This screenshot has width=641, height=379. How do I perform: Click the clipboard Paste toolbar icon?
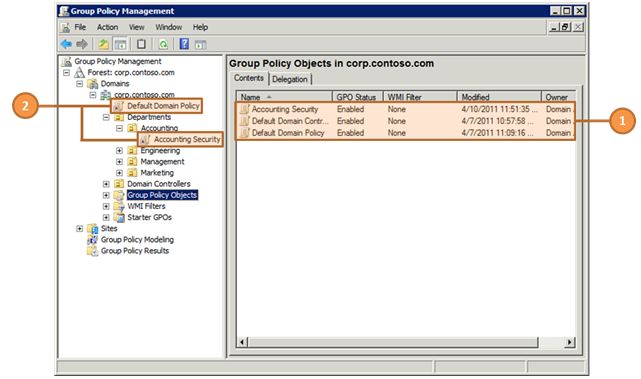(141, 44)
